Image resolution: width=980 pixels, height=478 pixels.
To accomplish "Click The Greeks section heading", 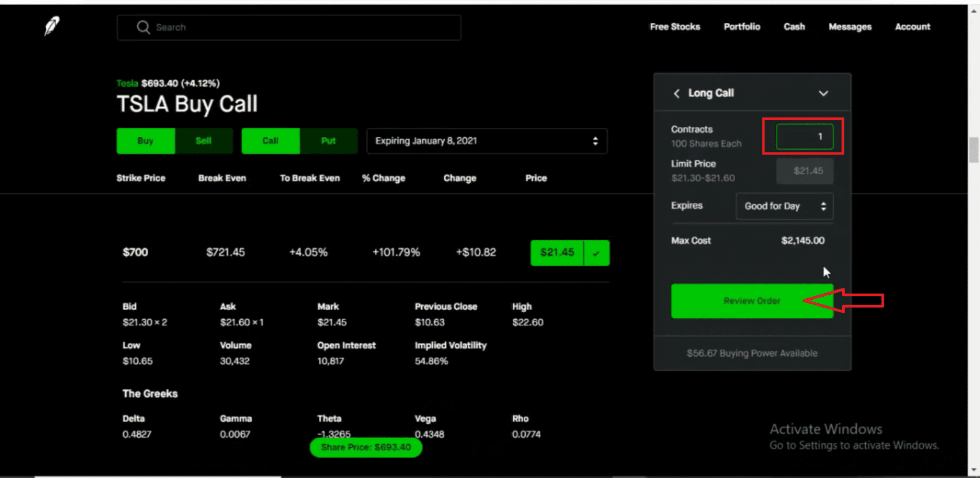I will pyautogui.click(x=150, y=394).
